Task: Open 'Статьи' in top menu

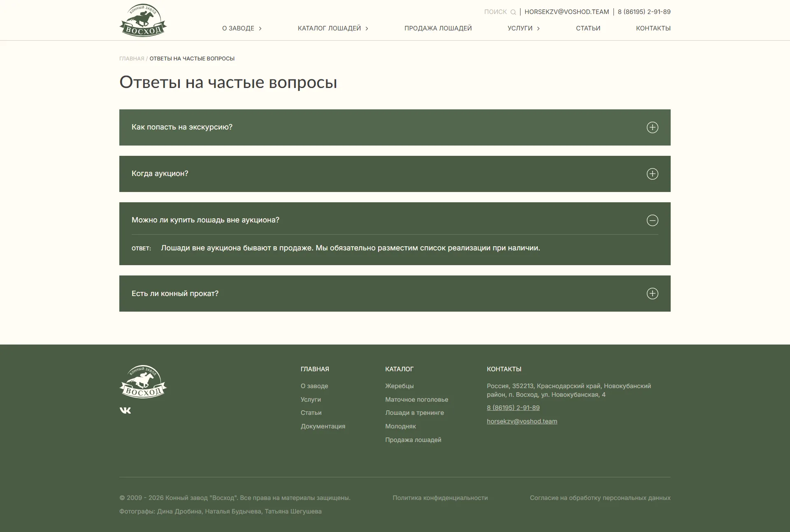Action: [x=588, y=28]
